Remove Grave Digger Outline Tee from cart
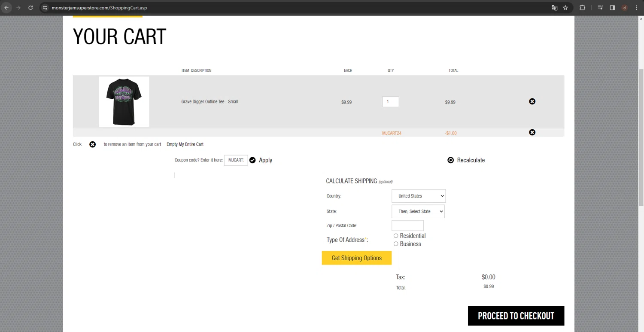Image resolution: width=644 pixels, height=332 pixels. (x=532, y=101)
